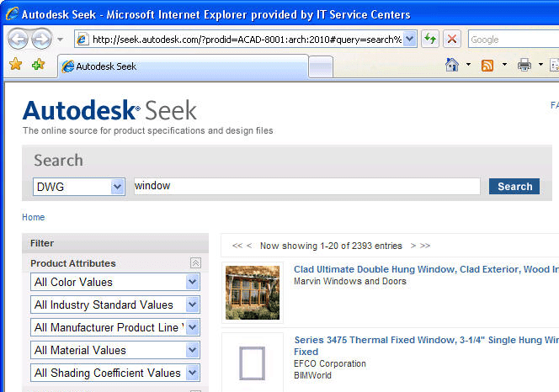This screenshot has width=559, height=392.
Task: Click the Home page icon
Action: tap(452, 65)
